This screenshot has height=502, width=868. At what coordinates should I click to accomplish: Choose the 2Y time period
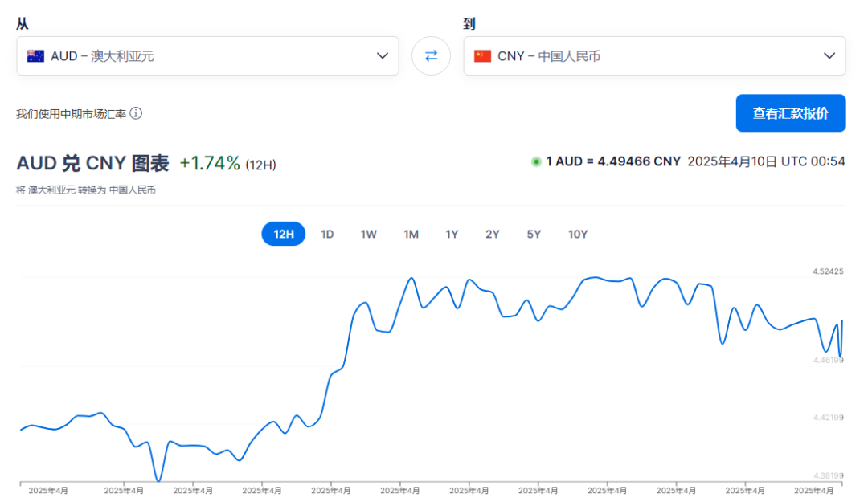pyautogui.click(x=492, y=234)
